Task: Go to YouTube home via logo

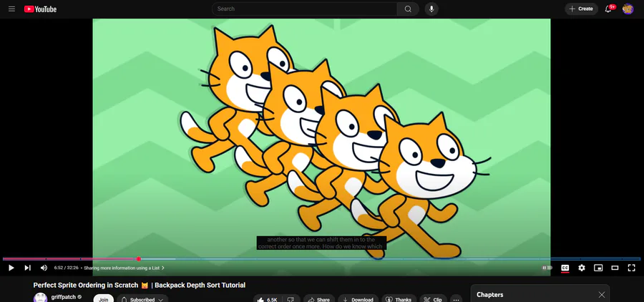Action: (x=40, y=9)
